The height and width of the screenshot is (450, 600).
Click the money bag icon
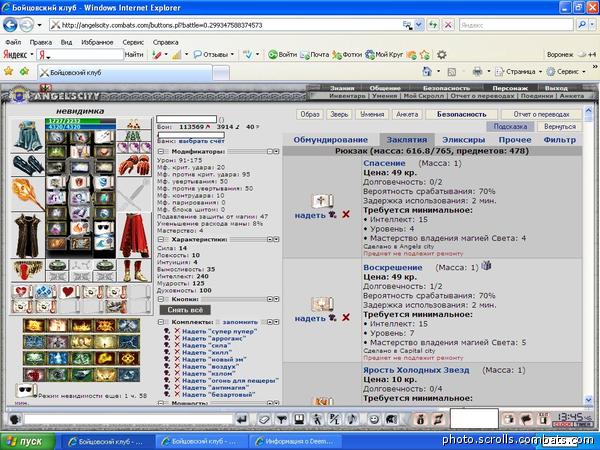pyautogui.click(x=420, y=419)
